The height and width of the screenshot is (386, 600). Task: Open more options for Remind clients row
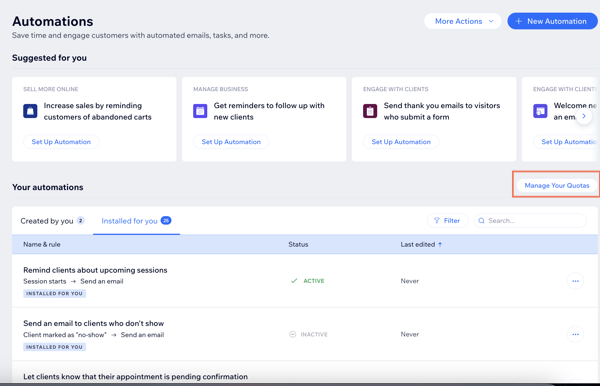575,281
